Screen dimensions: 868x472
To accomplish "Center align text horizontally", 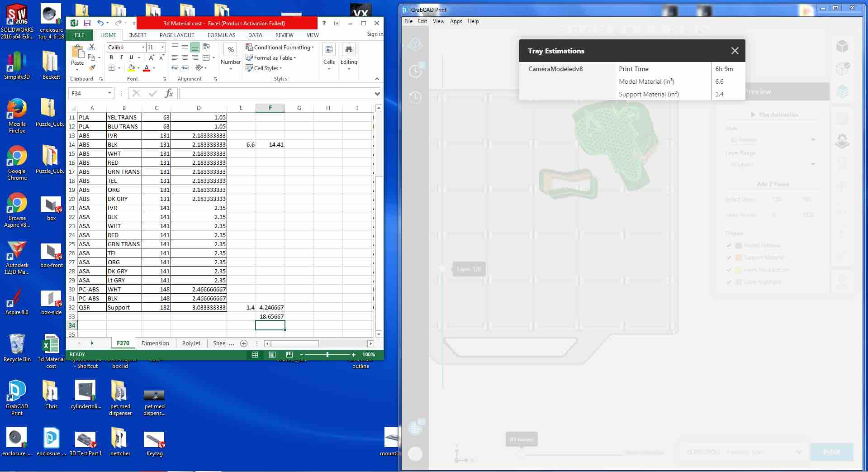I will point(185,57).
